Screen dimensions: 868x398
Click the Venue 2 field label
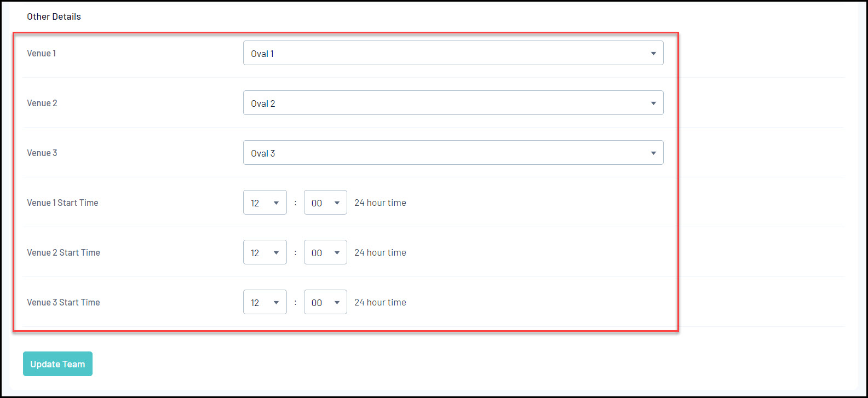point(42,103)
